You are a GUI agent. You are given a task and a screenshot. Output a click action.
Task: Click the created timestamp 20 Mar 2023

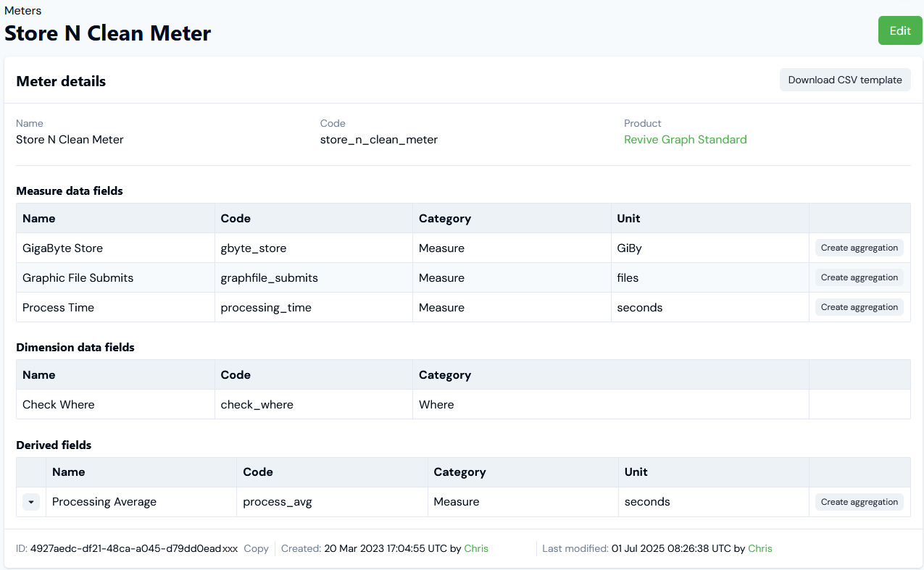pyautogui.click(x=386, y=548)
